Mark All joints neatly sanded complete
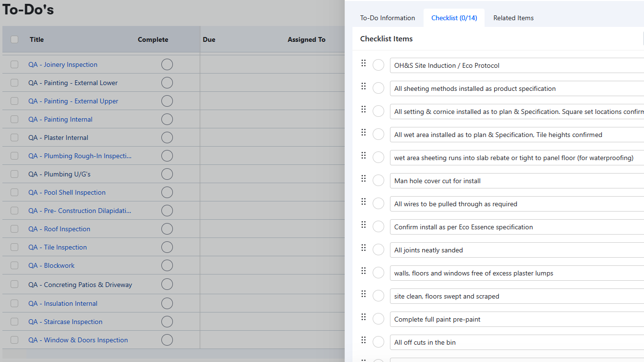Image resolution: width=644 pixels, height=362 pixels. 378,250
